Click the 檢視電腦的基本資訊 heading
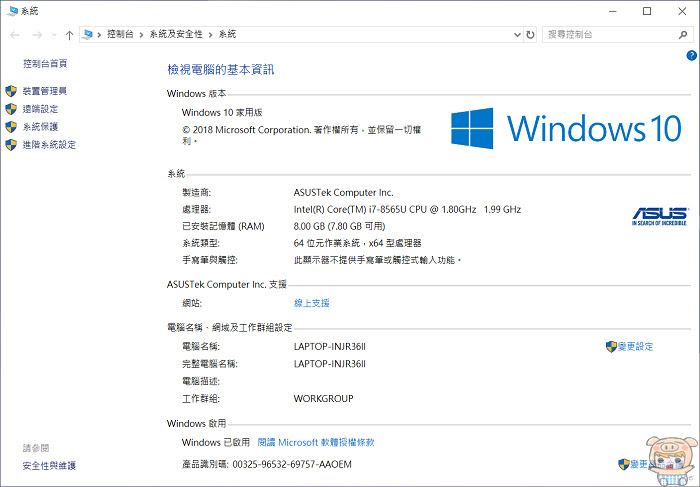Screen dimensions: 700x487 click(x=221, y=70)
